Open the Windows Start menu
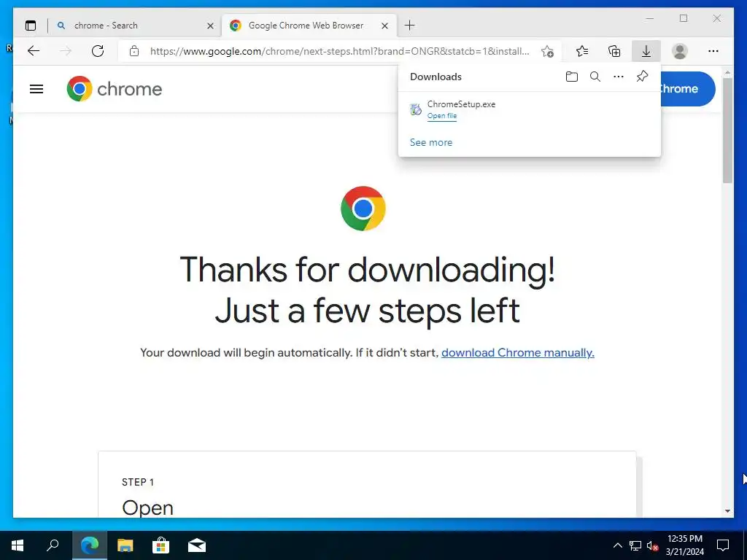This screenshot has height=560, width=747. 18,545
